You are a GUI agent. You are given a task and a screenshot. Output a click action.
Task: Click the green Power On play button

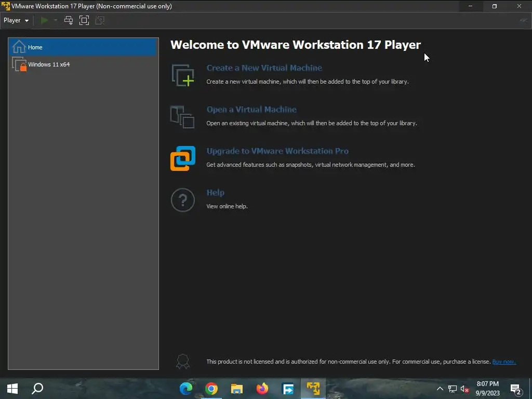pyautogui.click(x=44, y=20)
